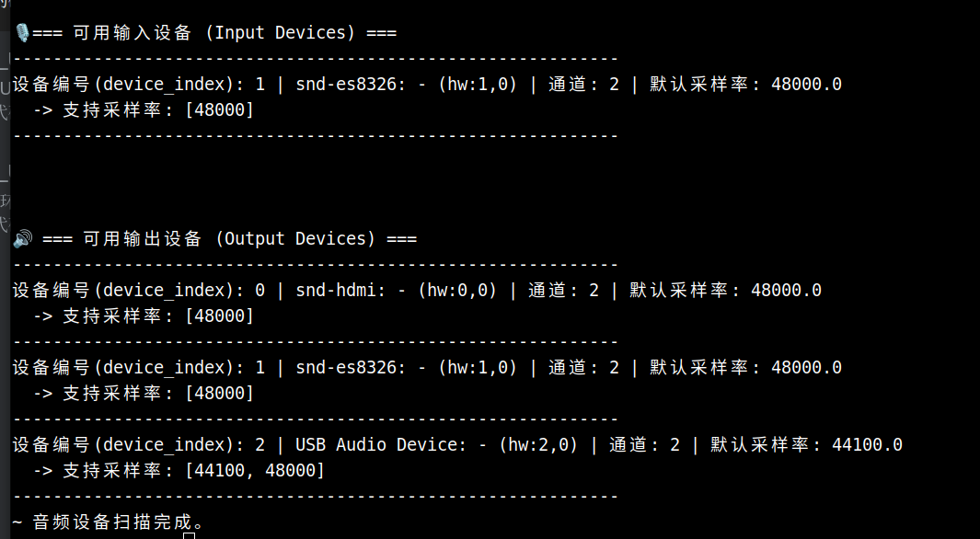Click the tilde before the scan-complete message

pyautogui.click(x=17, y=522)
